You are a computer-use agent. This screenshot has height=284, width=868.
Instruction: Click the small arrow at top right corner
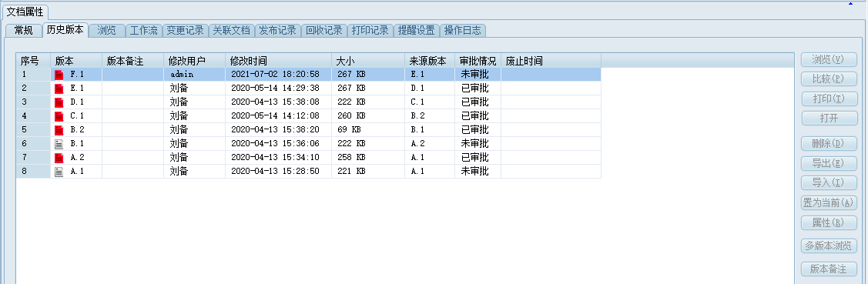[x=851, y=3]
